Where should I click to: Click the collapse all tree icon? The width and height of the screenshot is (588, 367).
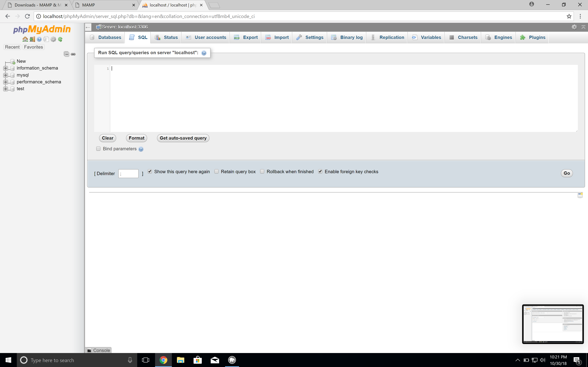click(x=66, y=54)
